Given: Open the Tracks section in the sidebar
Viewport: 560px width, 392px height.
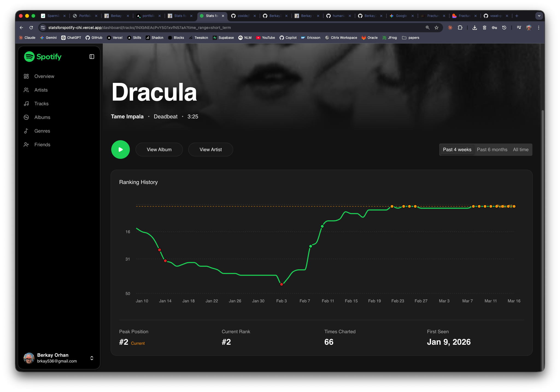Looking at the screenshot, I should pos(41,104).
